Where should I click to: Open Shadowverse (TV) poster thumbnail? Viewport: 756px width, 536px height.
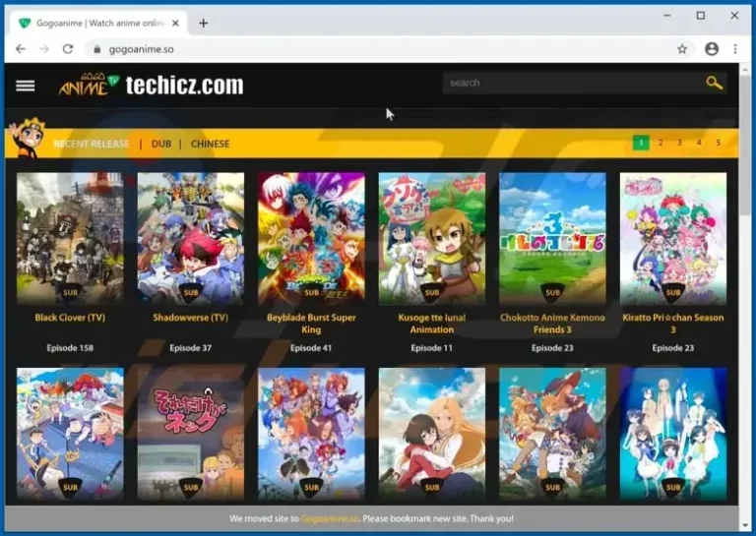[190, 238]
